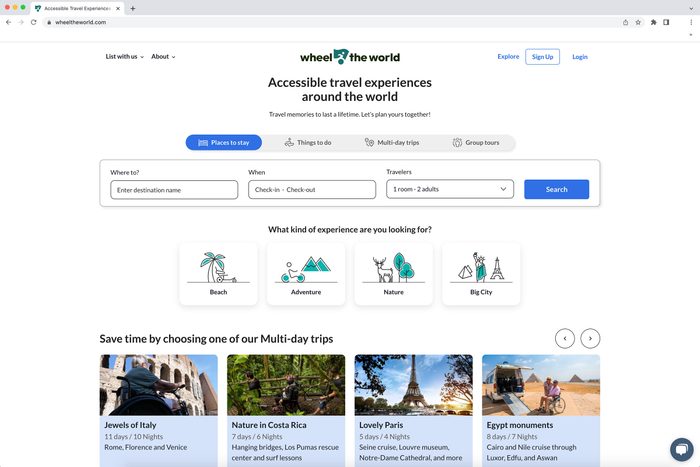Open a new browser tab
The image size is (700, 467).
pos(133,8)
